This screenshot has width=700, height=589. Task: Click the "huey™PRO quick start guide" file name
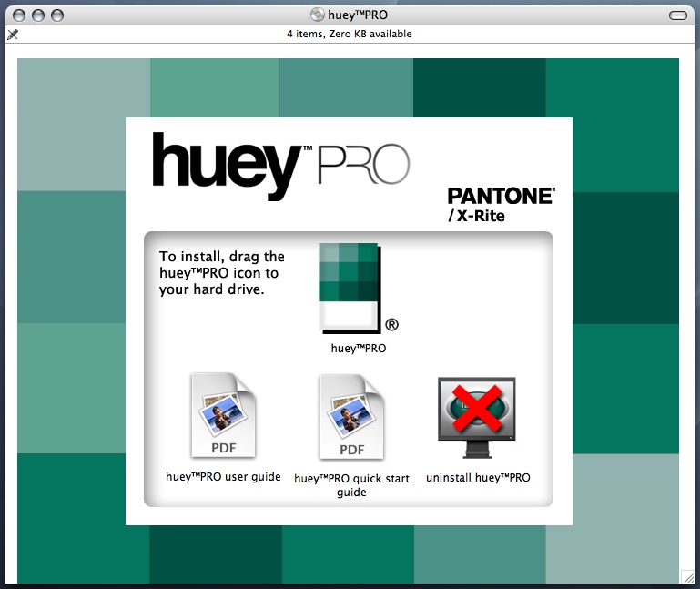coord(351,484)
